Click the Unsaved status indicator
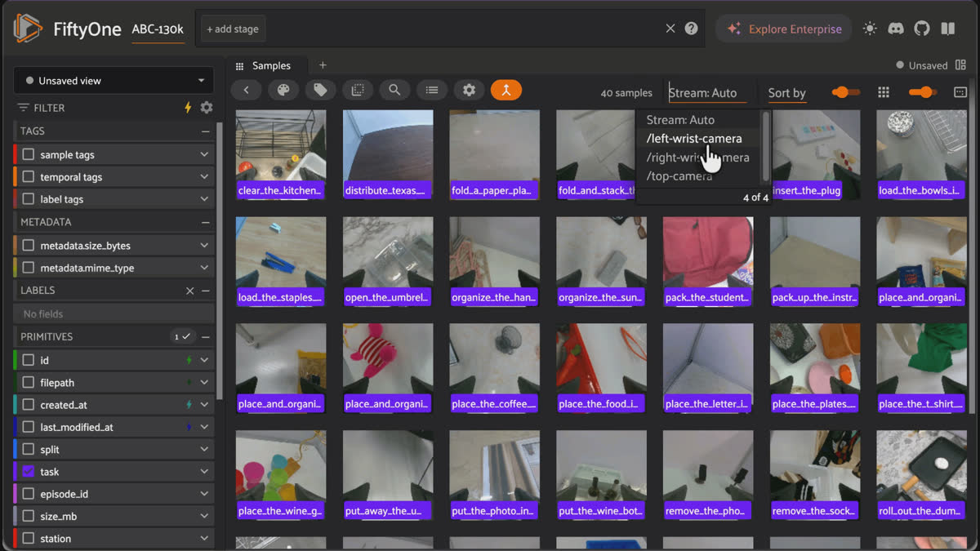 pos(922,65)
